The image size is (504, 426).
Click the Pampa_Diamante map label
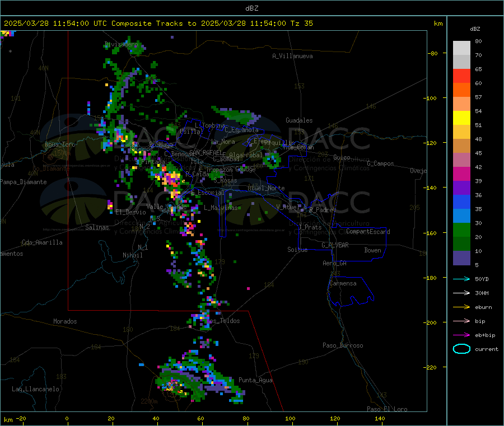(x=23, y=182)
